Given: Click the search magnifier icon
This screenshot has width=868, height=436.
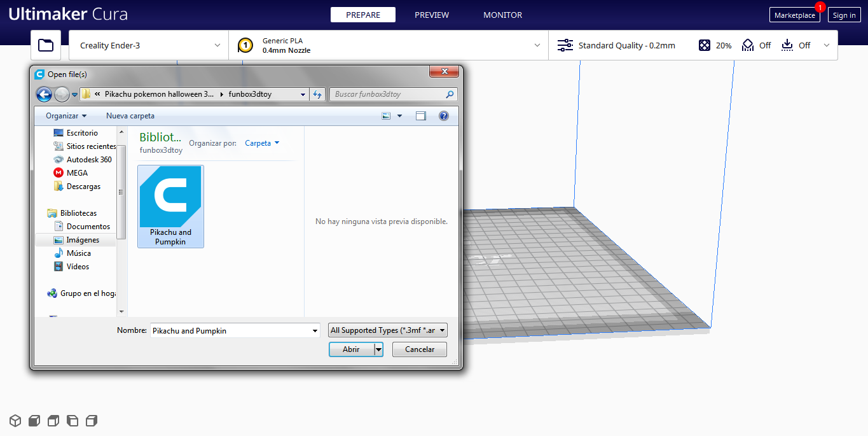Looking at the screenshot, I should point(450,94).
